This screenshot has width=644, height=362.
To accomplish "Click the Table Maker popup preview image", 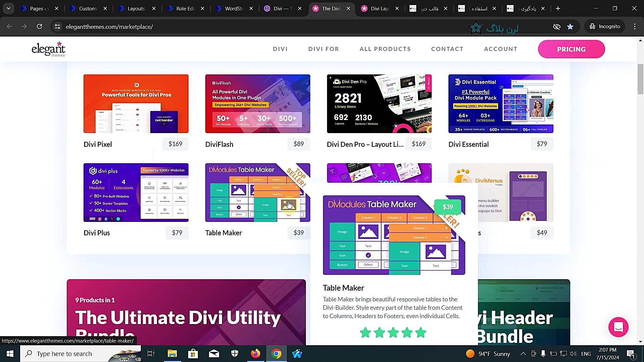I will 394,235.
